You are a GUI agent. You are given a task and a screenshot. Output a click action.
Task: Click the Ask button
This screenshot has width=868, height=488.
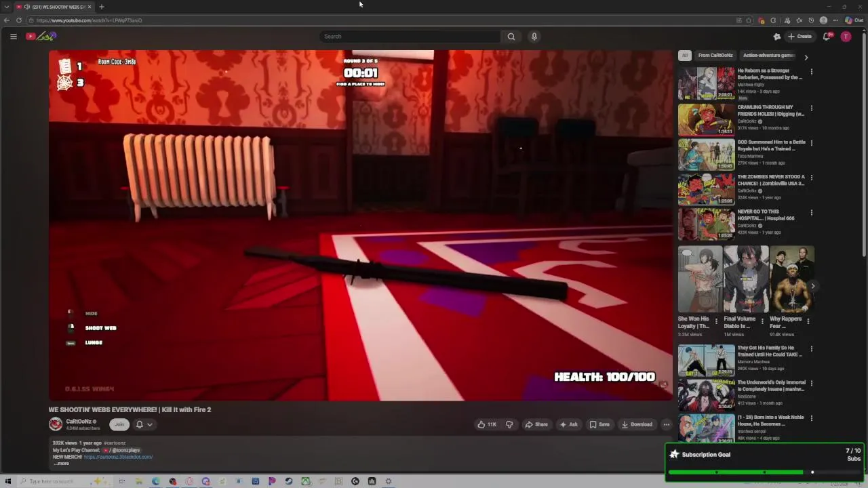pos(568,424)
